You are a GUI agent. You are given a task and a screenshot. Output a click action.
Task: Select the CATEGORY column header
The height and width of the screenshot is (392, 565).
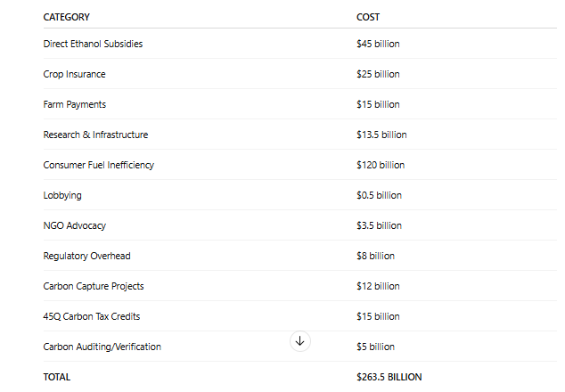[66, 17]
